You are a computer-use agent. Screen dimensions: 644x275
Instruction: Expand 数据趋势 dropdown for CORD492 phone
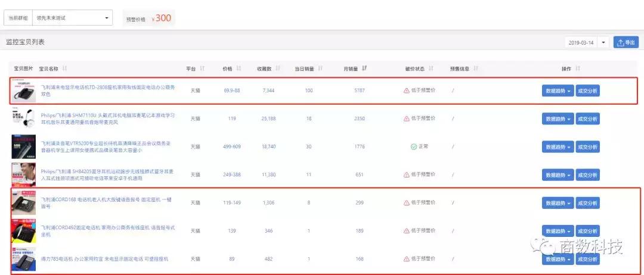click(x=558, y=231)
